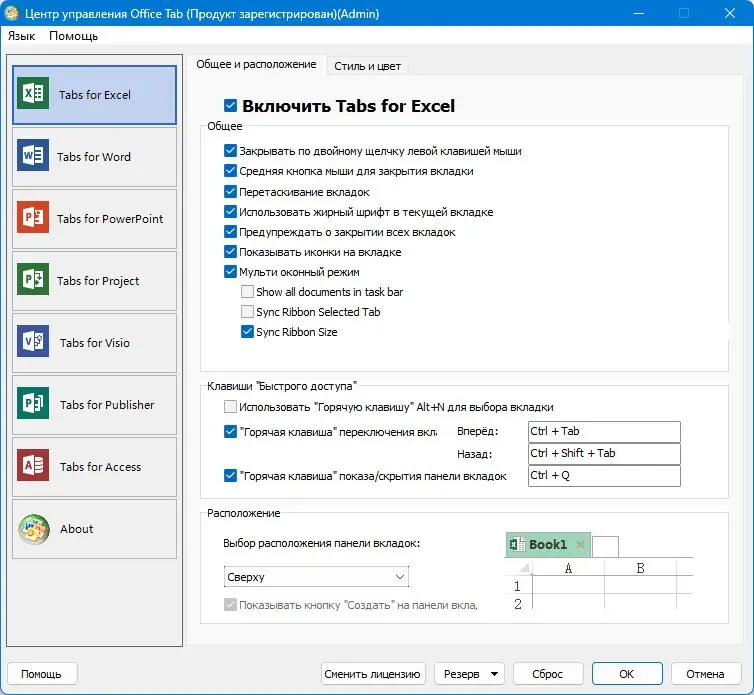Enable 'Show all documents in task bar'
The height and width of the screenshot is (695, 754).
coord(247,292)
